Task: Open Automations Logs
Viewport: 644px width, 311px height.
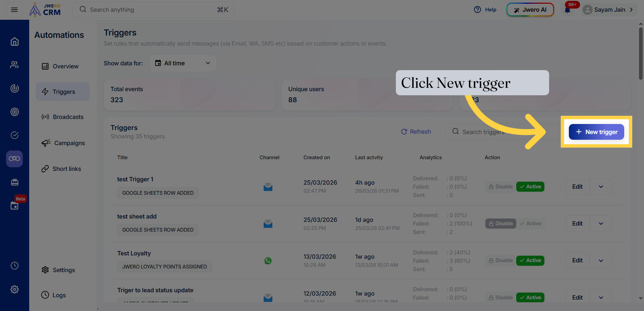Action: point(63,295)
